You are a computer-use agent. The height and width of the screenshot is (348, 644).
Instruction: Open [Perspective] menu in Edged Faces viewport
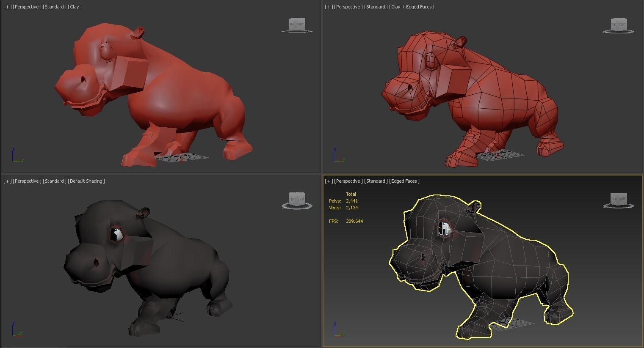(x=348, y=181)
